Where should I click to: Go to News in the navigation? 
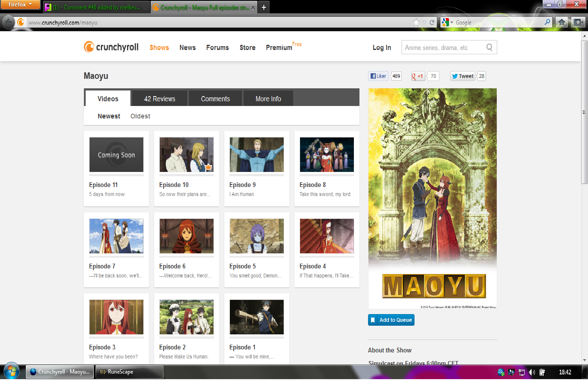click(x=188, y=47)
